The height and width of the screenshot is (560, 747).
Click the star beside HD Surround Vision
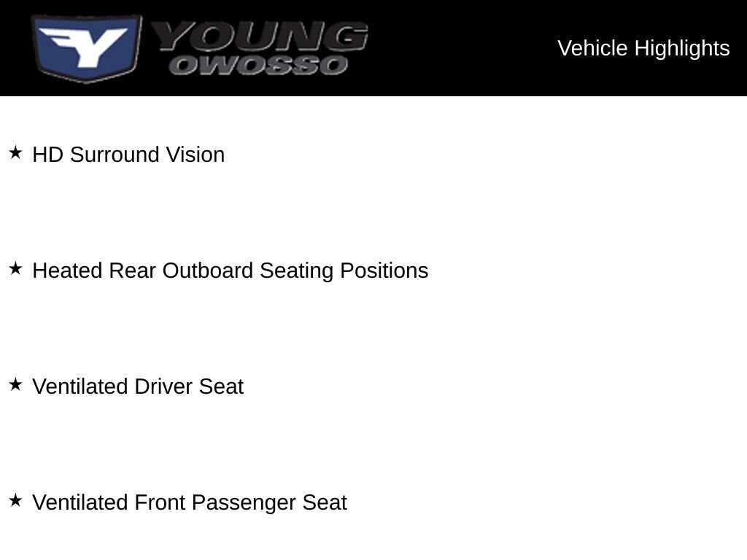tap(15, 152)
